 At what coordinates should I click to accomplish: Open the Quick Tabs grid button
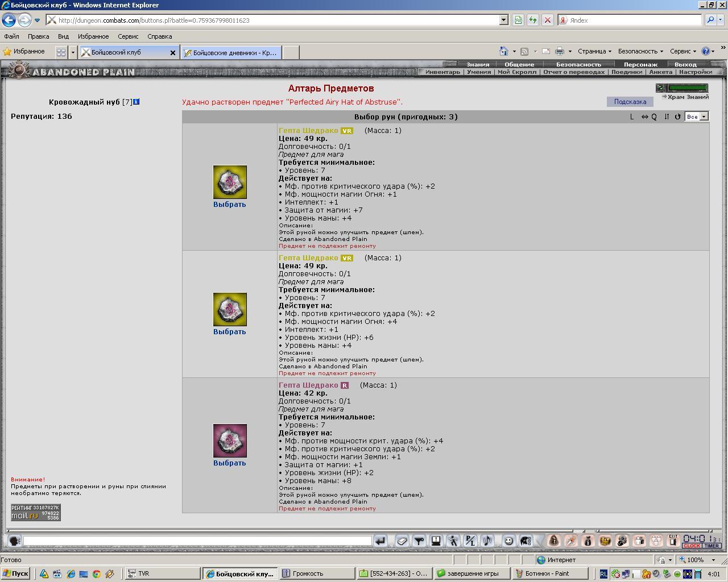(x=61, y=52)
